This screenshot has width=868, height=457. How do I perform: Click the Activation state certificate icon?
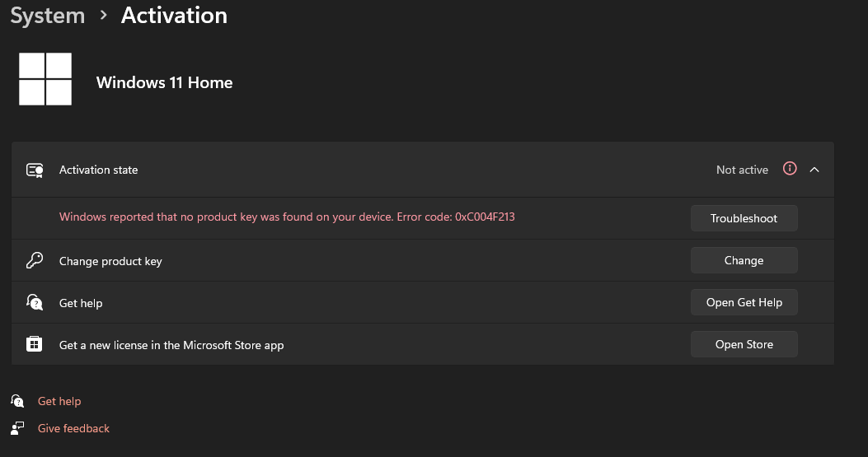[35, 170]
